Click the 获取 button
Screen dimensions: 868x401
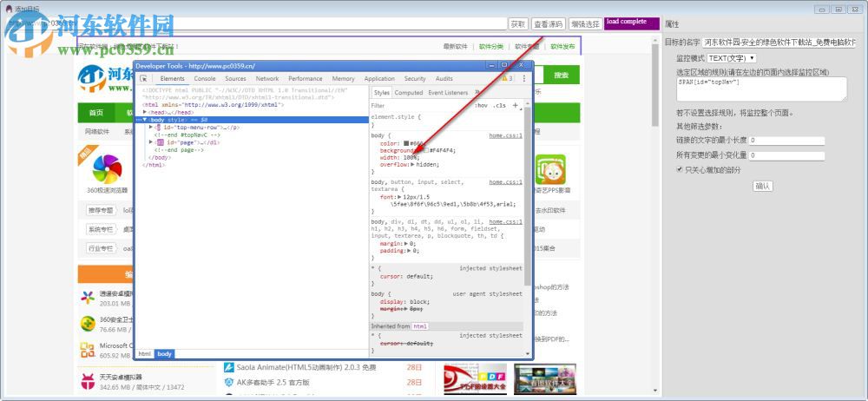click(518, 23)
